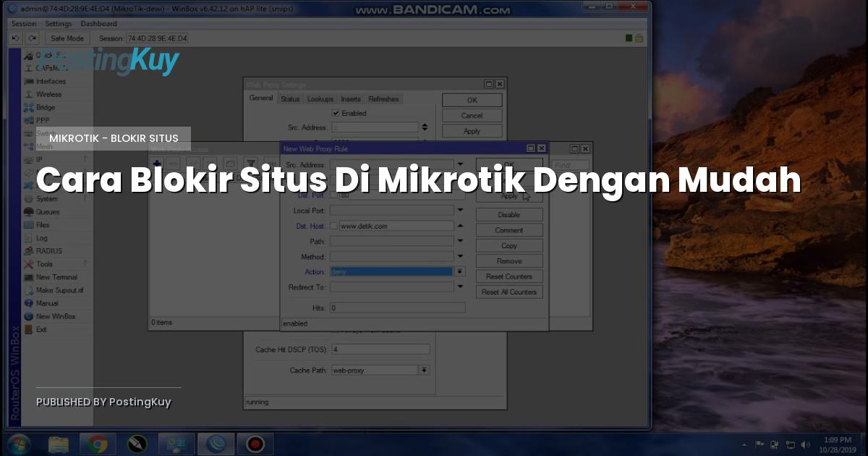Open Log in the sidebar
868x456 pixels.
click(x=42, y=238)
